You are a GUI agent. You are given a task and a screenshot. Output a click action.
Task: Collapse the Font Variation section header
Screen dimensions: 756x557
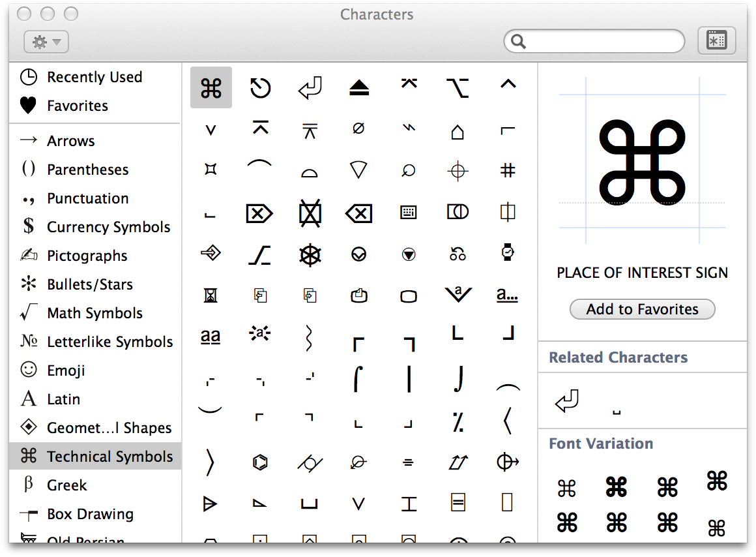click(601, 443)
